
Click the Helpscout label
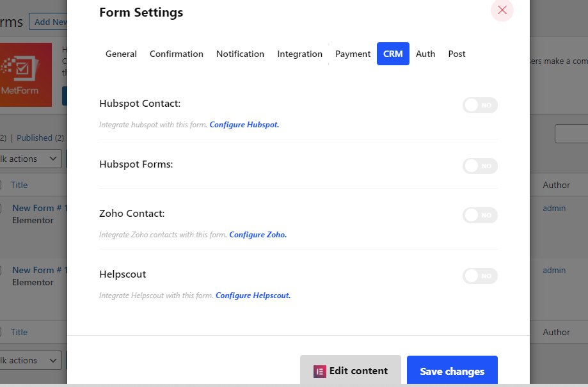123,274
